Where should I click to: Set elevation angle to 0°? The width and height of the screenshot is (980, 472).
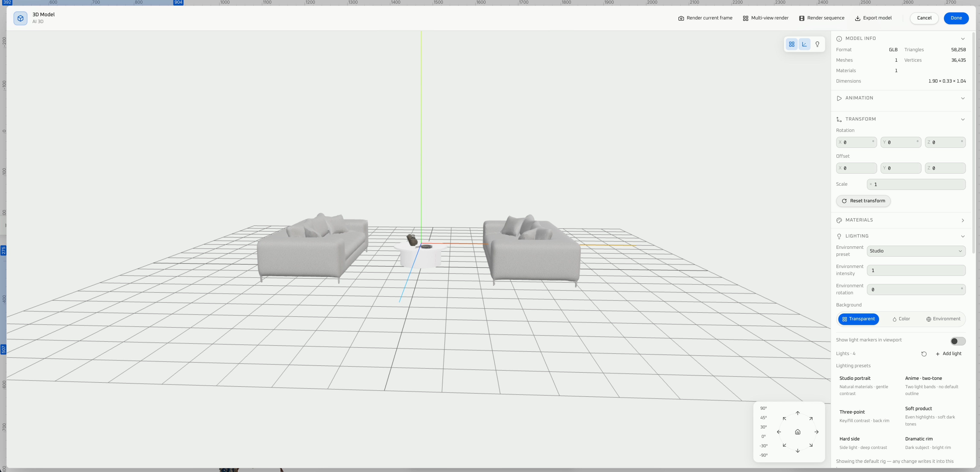tap(764, 437)
